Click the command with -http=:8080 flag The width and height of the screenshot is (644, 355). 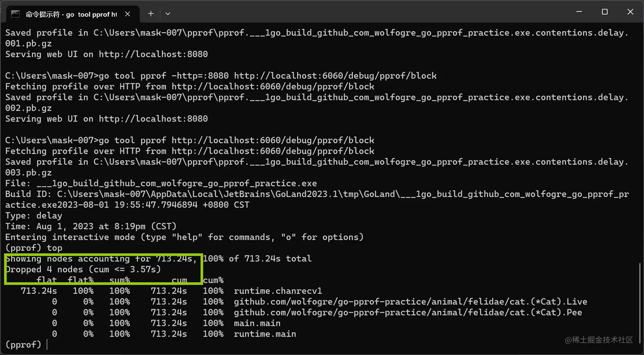click(x=221, y=76)
